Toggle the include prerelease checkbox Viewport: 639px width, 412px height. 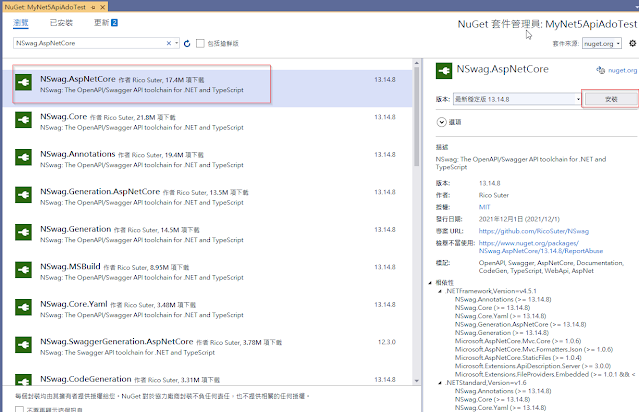point(200,43)
